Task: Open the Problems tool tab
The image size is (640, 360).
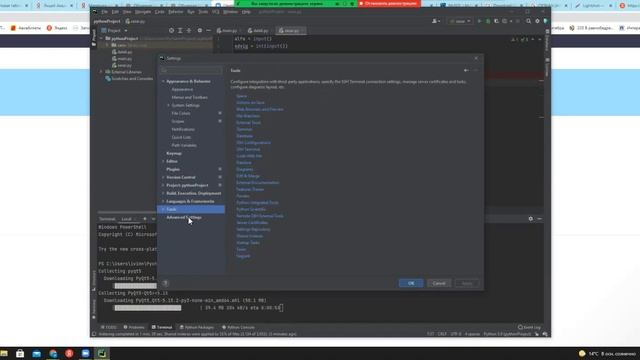Action: tap(134, 327)
